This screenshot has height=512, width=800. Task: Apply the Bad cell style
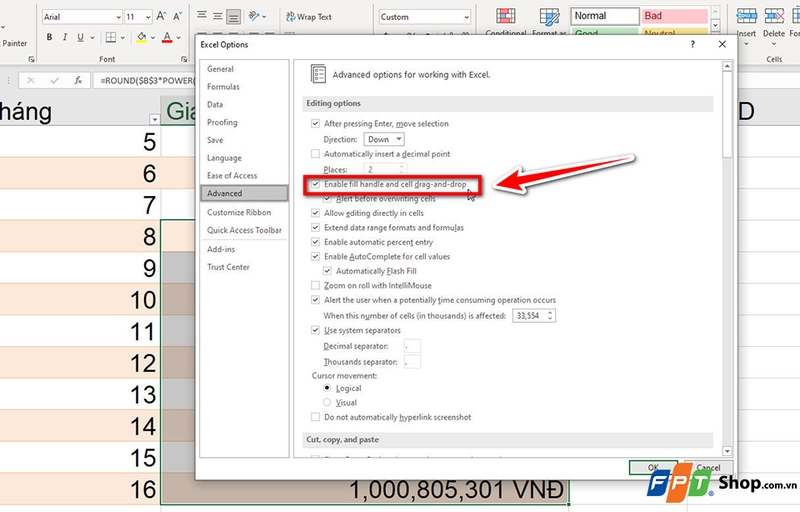(674, 16)
